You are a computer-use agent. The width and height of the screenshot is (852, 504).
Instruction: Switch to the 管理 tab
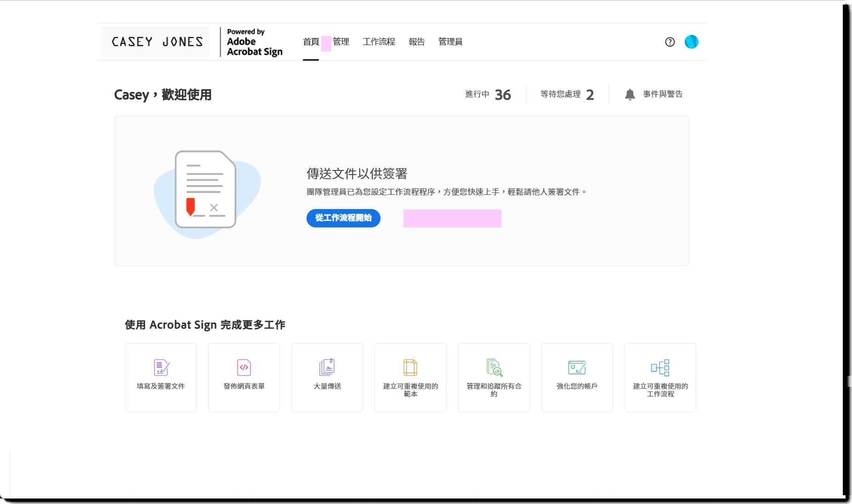tap(341, 42)
